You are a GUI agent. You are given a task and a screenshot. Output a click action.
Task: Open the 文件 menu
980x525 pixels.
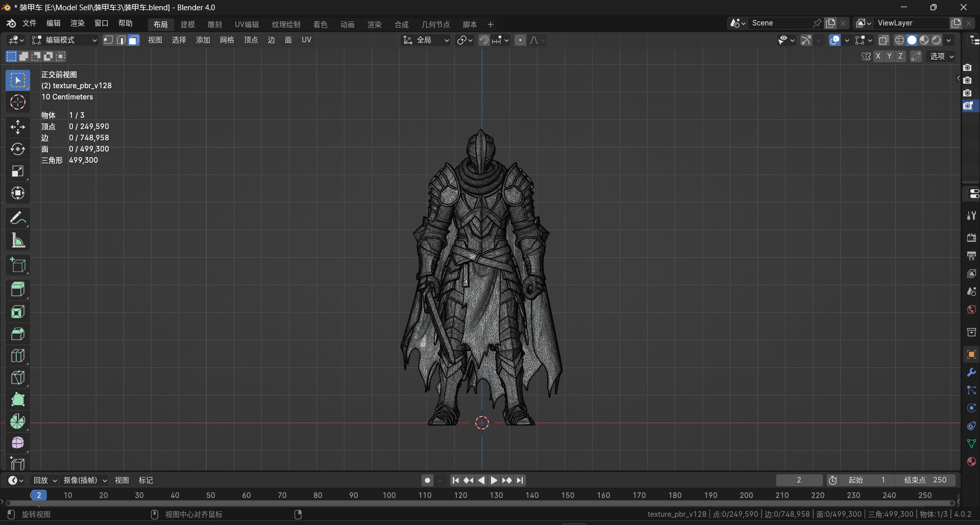(29, 23)
